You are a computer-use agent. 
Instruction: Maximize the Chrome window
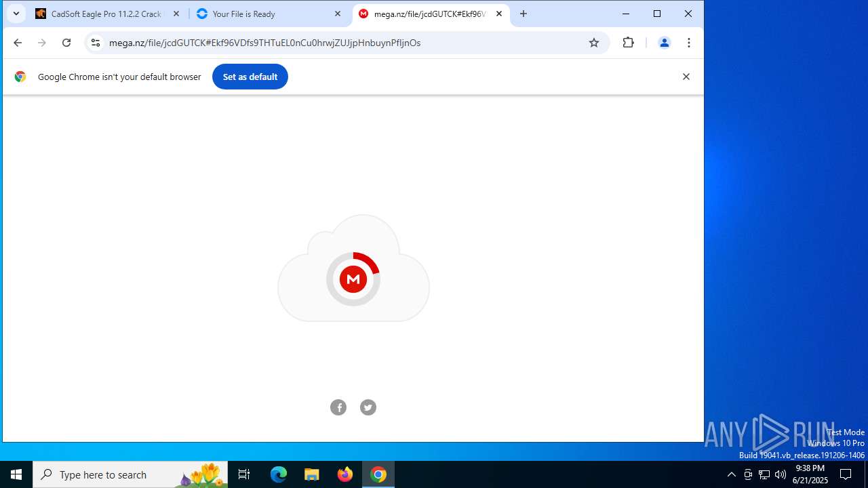[657, 14]
